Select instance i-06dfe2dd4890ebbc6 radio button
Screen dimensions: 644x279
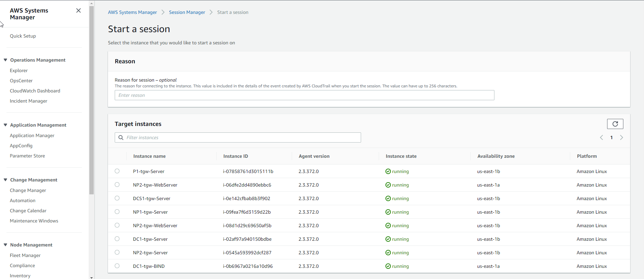tap(117, 185)
